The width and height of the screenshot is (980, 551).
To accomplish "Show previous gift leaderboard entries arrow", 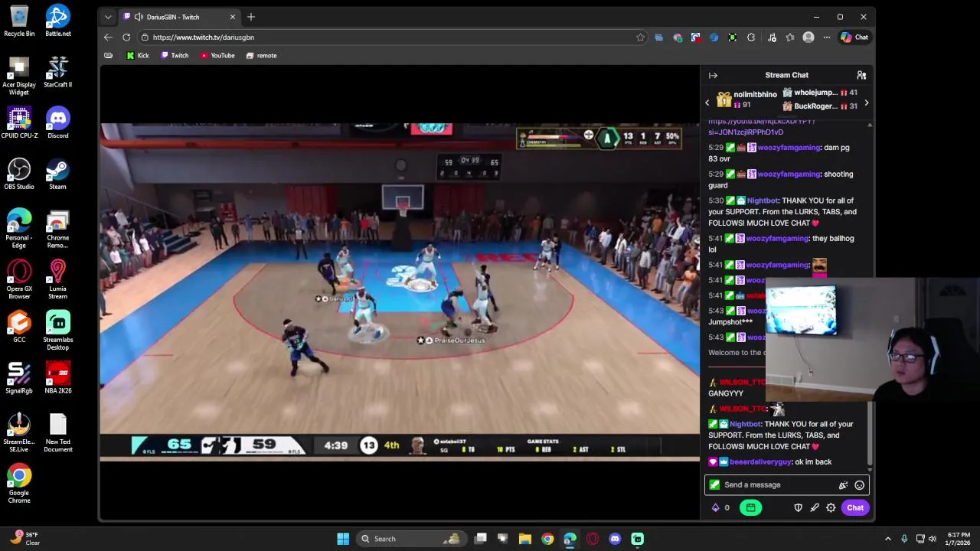I will pos(707,103).
